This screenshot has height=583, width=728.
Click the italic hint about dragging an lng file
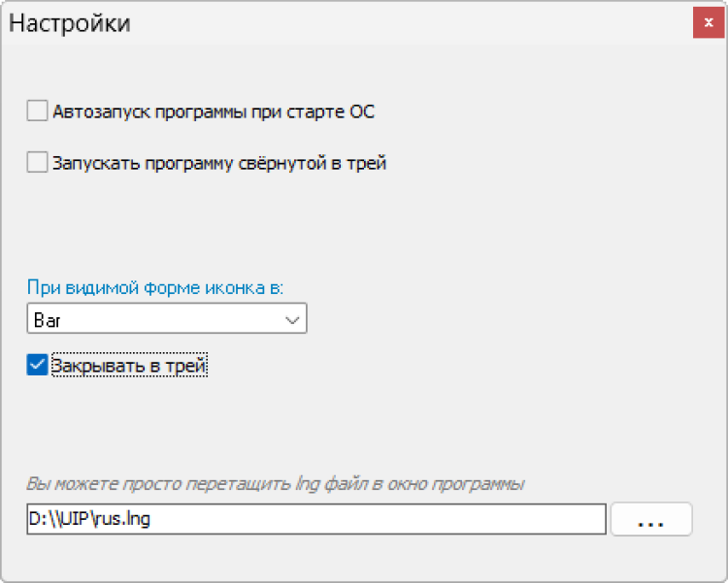coord(276,483)
